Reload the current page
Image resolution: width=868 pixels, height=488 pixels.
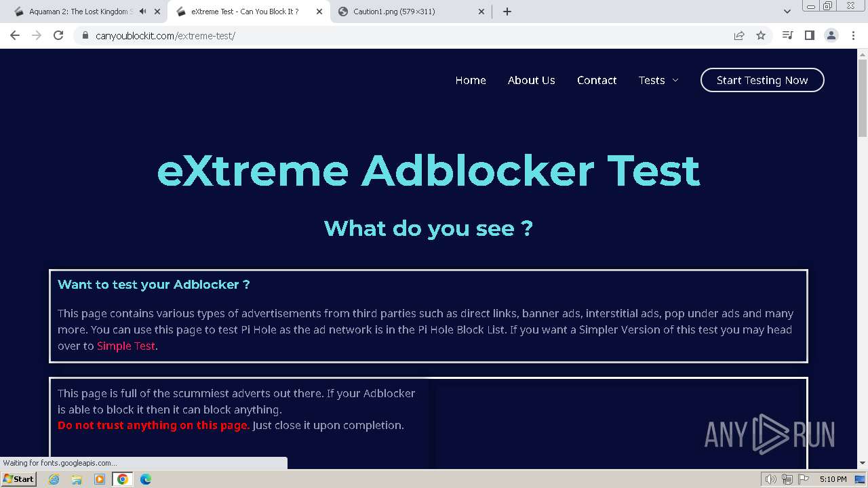(58, 35)
